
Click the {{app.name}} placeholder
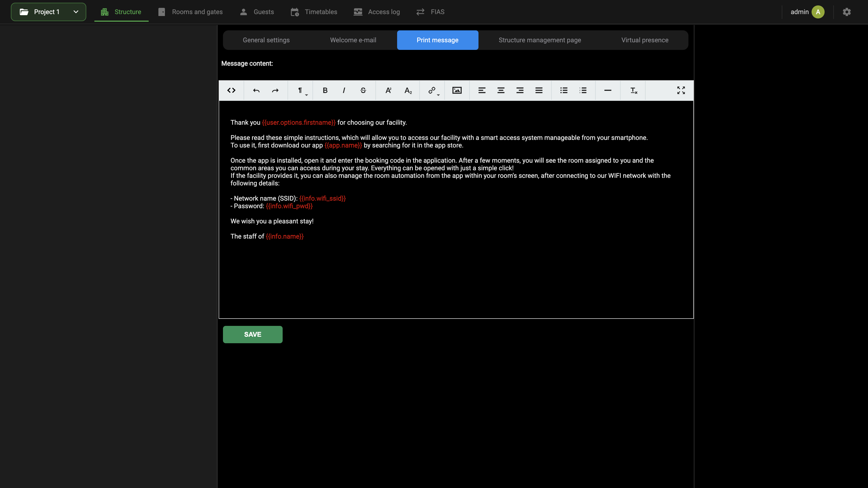[x=343, y=146]
